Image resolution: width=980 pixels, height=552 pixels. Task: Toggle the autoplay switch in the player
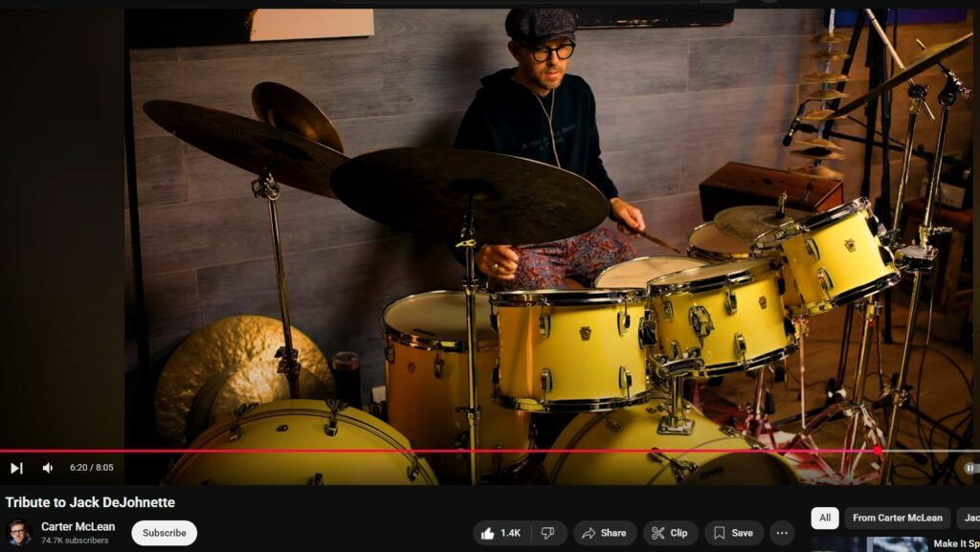pyautogui.click(x=970, y=468)
